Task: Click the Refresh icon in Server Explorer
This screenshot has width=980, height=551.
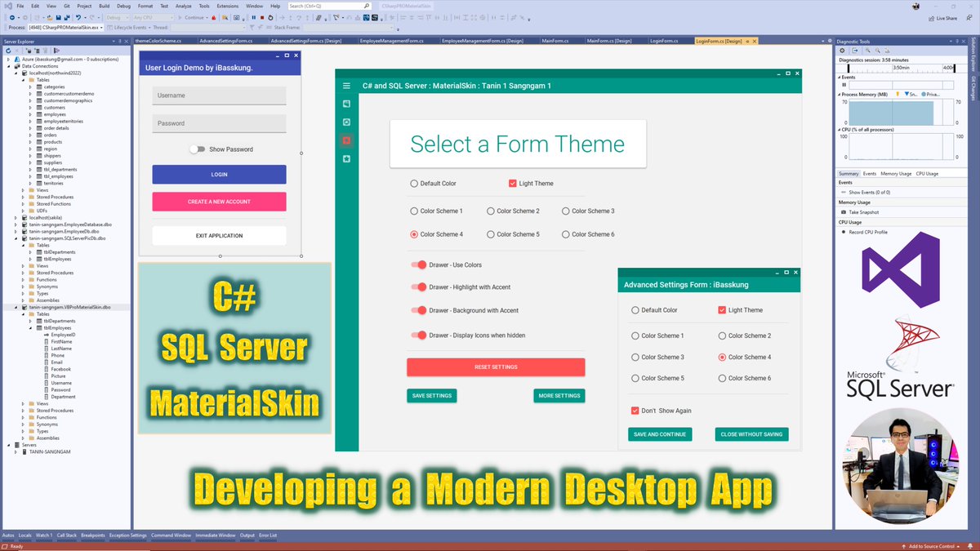Action: (8, 51)
